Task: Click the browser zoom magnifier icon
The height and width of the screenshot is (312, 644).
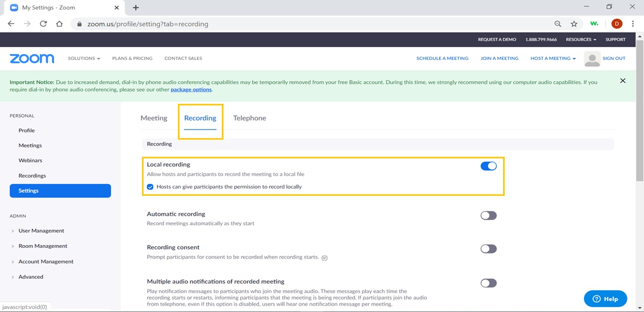Action: pyautogui.click(x=558, y=24)
